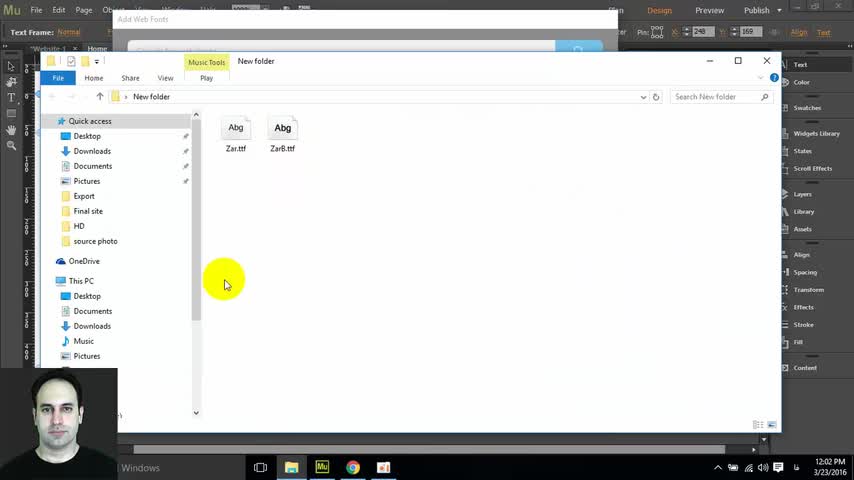This screenshot has width=854, height=480.
Task: Open Quick Access Toolbar customize dropdown
Action: click(x=96, y=62)
